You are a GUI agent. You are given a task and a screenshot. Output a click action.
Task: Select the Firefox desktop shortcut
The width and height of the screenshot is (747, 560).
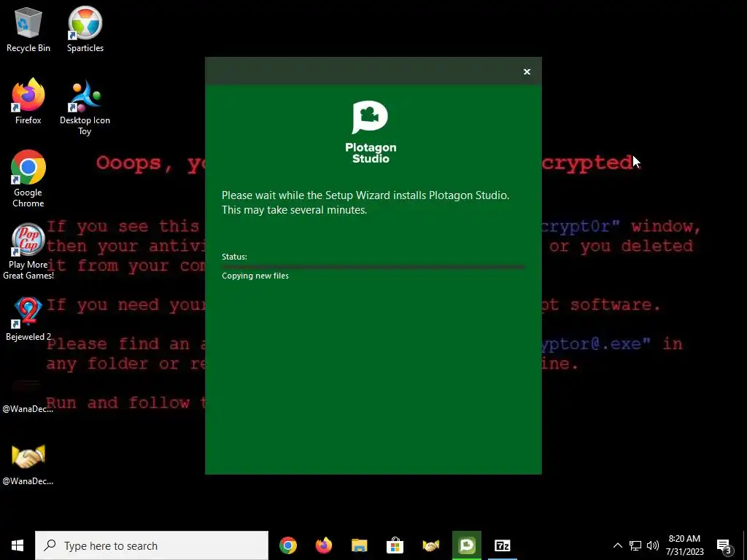(28, 101)
